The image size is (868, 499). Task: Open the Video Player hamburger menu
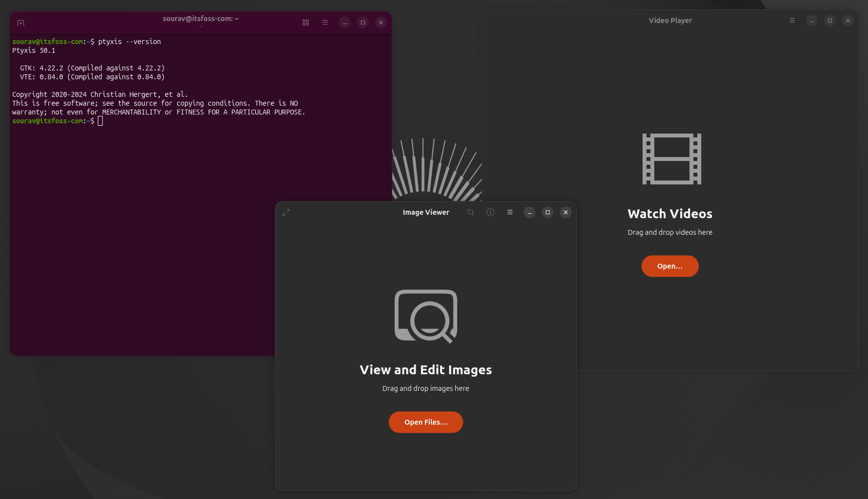pos(792,21)
